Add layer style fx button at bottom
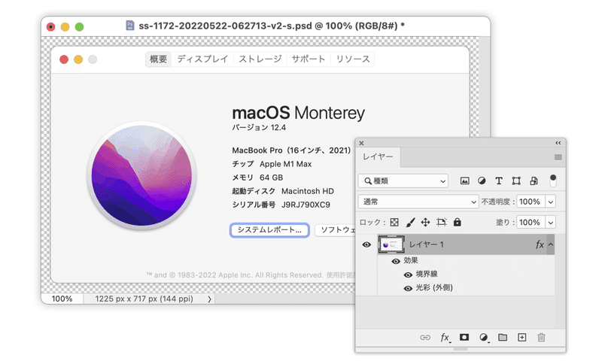 click(x=445, y=338)
